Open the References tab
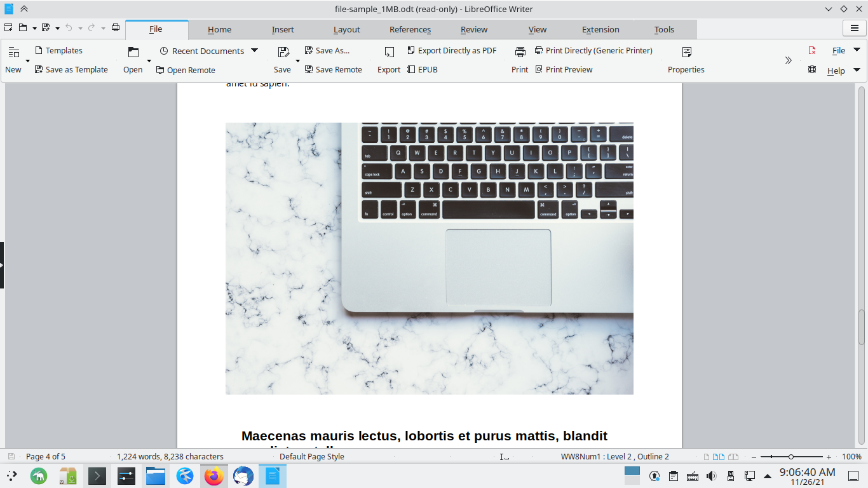868x488 pixels. (410, 29)
